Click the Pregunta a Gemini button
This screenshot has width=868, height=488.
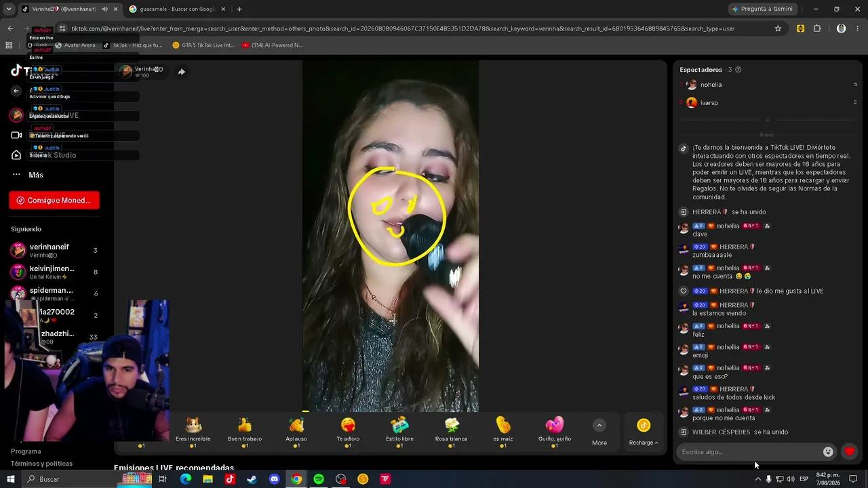[x=762, y=9]
